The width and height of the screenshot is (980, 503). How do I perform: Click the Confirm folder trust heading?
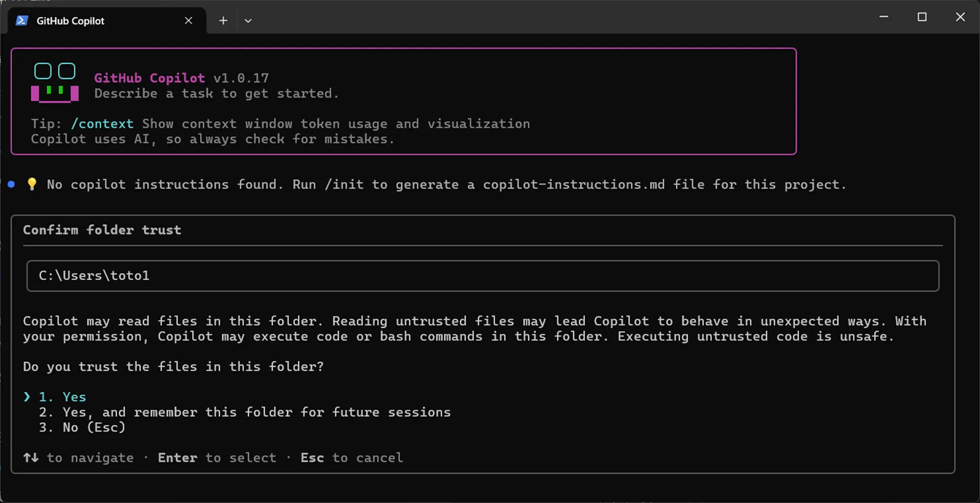click(102, 230)
